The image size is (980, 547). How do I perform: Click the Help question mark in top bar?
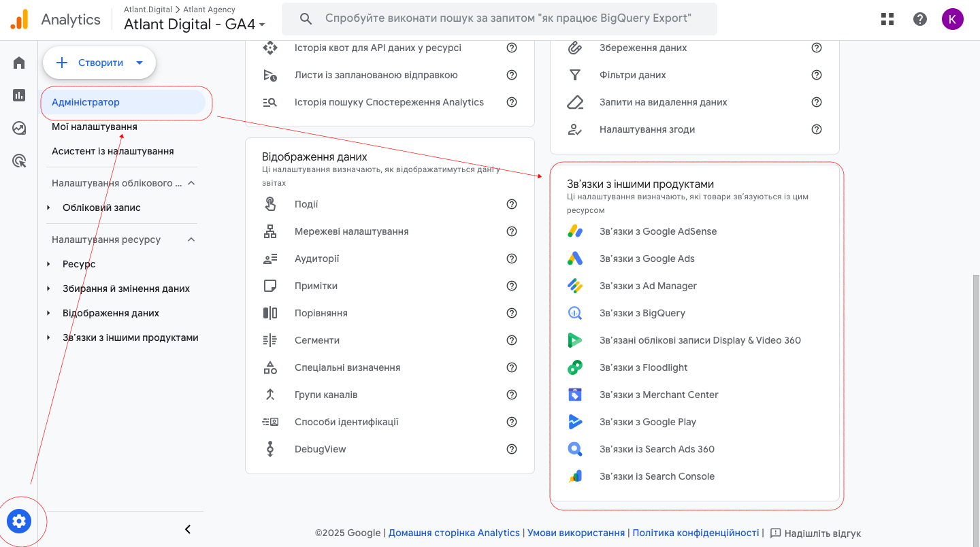920,19
